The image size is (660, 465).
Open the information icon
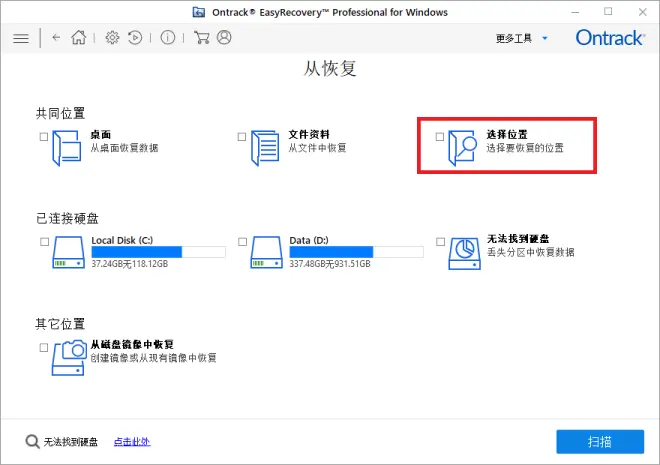[x=168, y=38]
